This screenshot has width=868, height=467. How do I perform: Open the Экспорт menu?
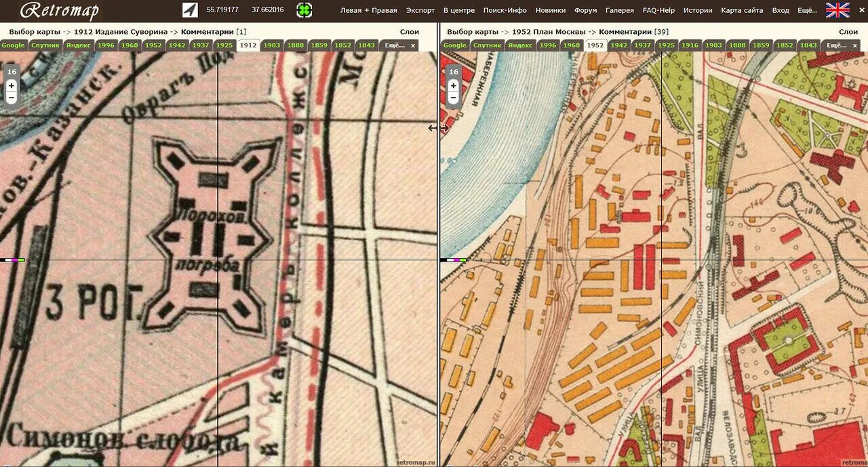[x=420, y=10]
